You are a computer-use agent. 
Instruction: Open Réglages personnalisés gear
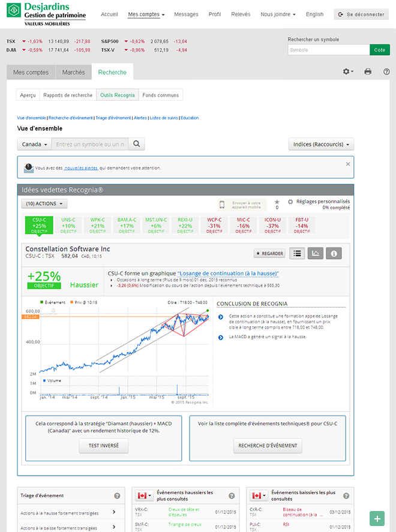[x=290, y=202]
